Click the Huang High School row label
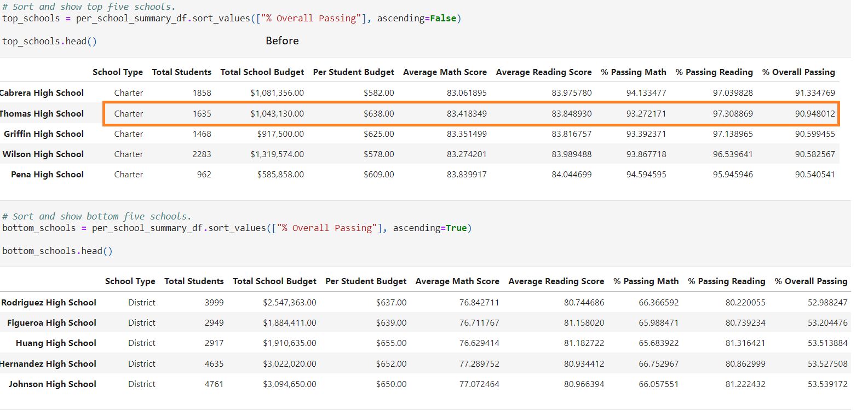Screen dimensions: 868x410 click(x=56, y=343)
